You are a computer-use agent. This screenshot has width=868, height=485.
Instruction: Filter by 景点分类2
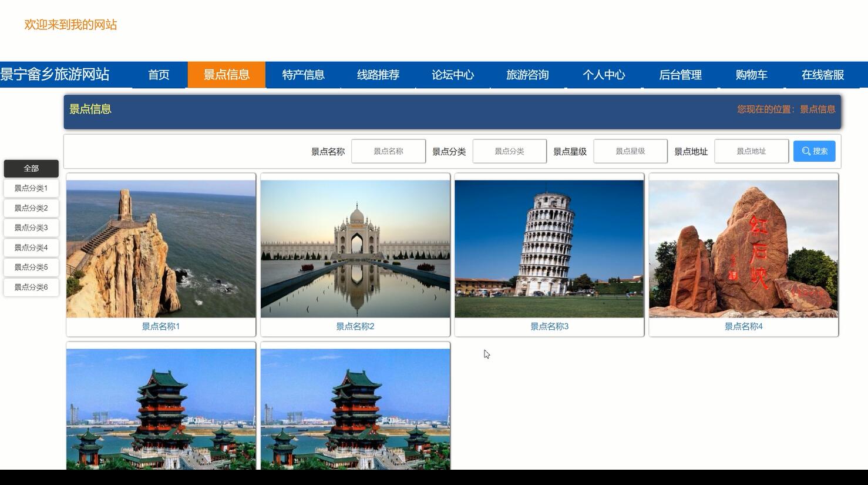click(x=31, y=208)
